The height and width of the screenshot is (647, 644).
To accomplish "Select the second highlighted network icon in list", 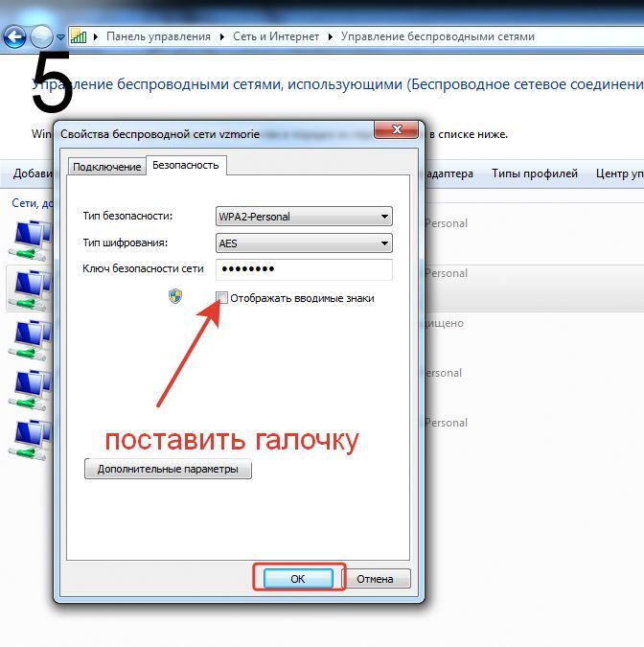I will 31,290.
